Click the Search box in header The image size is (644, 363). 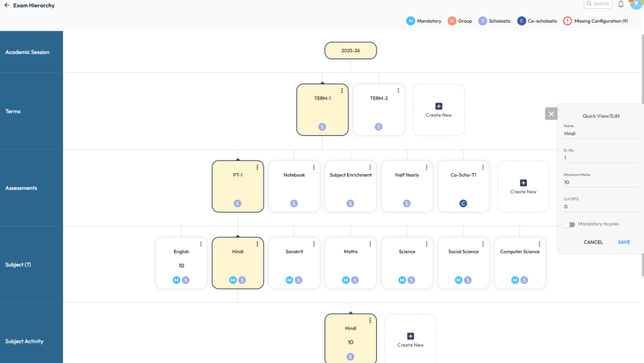click(x=598, y=4)
